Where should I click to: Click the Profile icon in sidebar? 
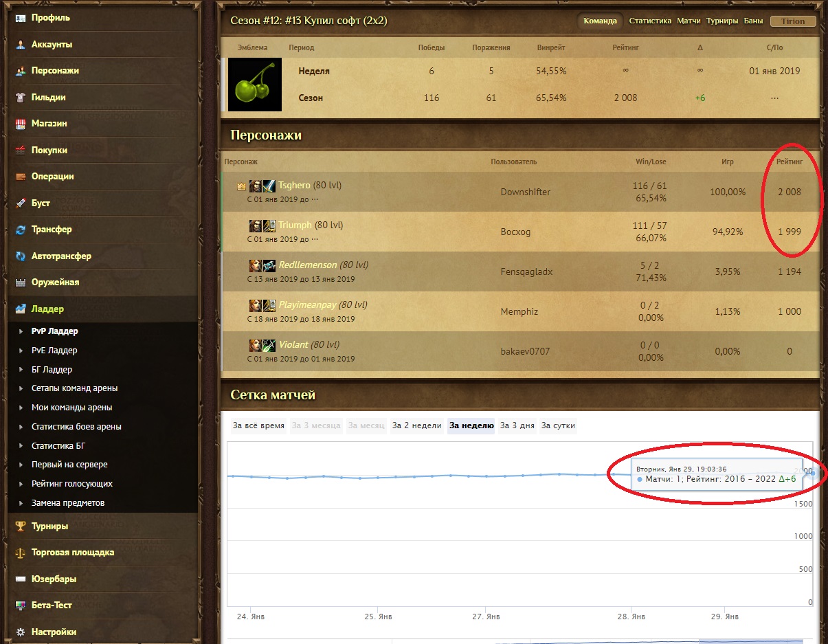(21, 18)
